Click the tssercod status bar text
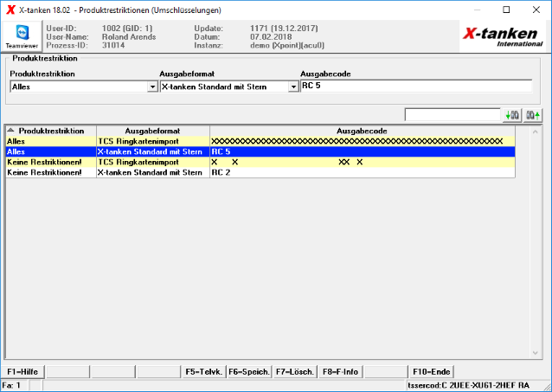This screenshot has height=392, width=552. 469,385
